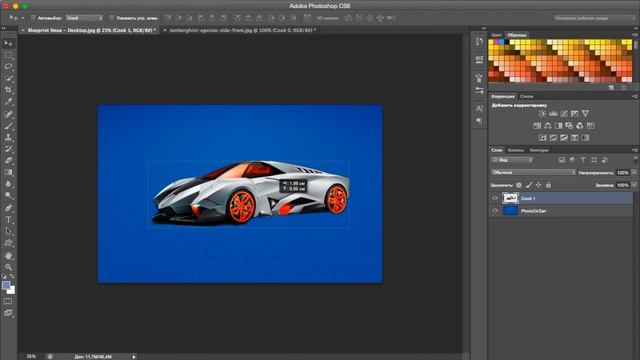Switch to the Channels tab
Screen dimensions: 640x360
click(x=516, y=150)
